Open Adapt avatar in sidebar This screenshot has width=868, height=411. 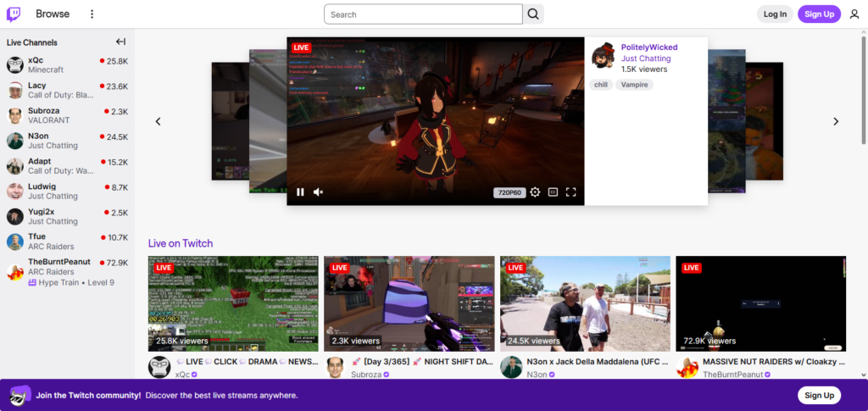(15, 166)
